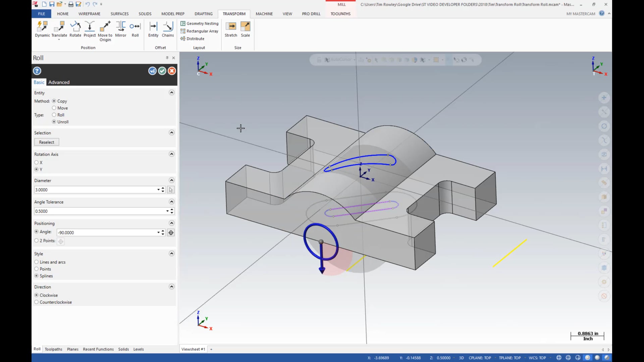Screen dimensions: 644x362
Task: Select the Project tool
Action: [90, 29]
